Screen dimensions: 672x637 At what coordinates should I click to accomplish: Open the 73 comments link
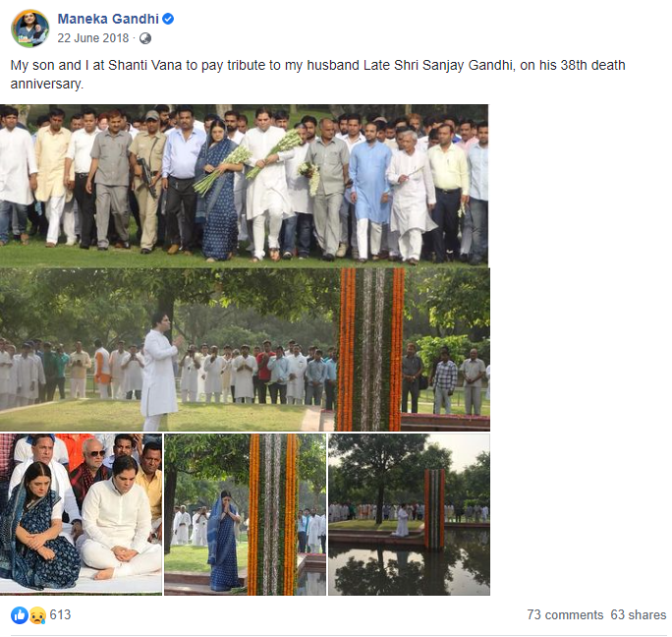click(x=565, y=614)
